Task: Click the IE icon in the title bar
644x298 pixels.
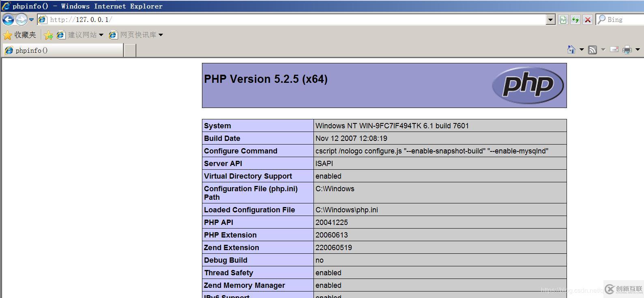Action: click(6, 6)
